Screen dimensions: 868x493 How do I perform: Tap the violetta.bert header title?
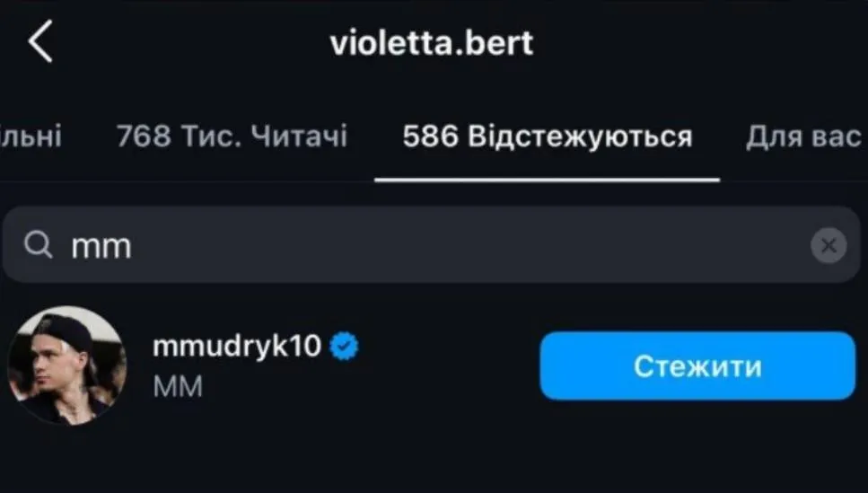click(432, 43)
